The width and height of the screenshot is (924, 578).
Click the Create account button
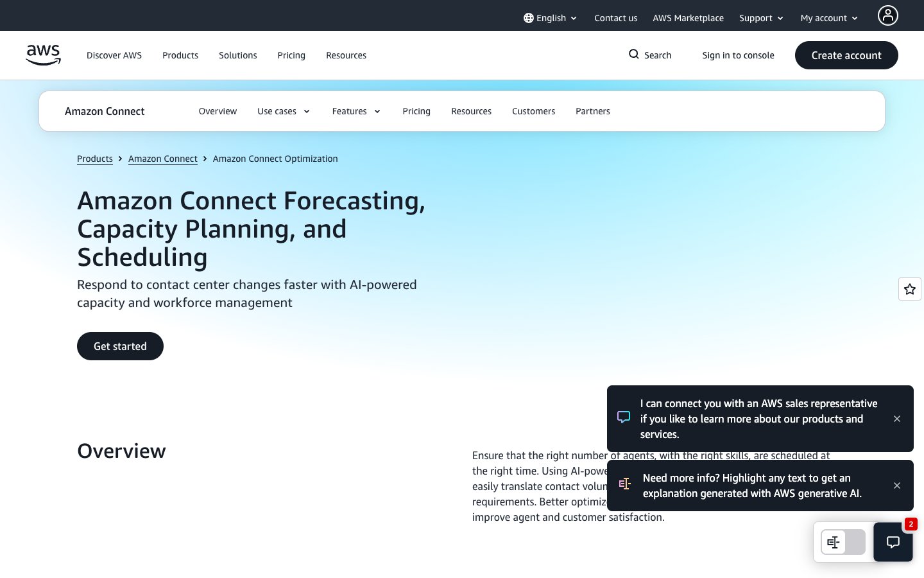pos(846,55)
